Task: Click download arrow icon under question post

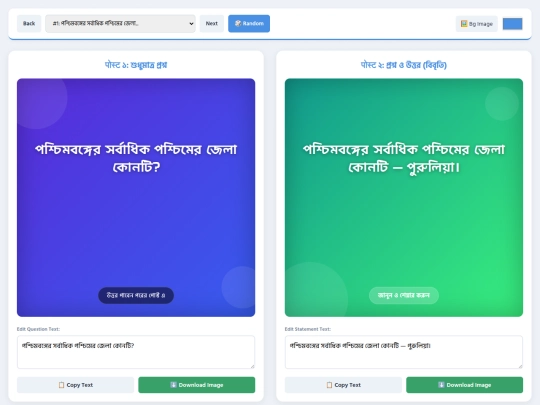Action: [174, 385]
